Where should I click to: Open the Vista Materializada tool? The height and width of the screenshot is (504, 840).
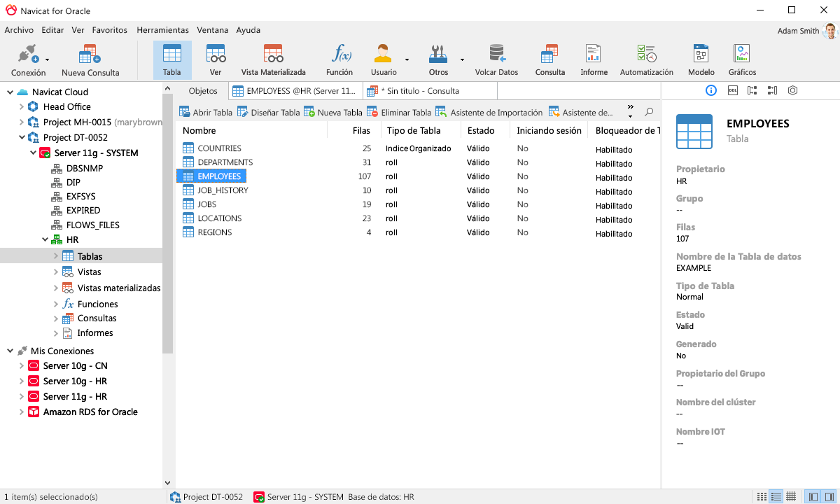272,59
